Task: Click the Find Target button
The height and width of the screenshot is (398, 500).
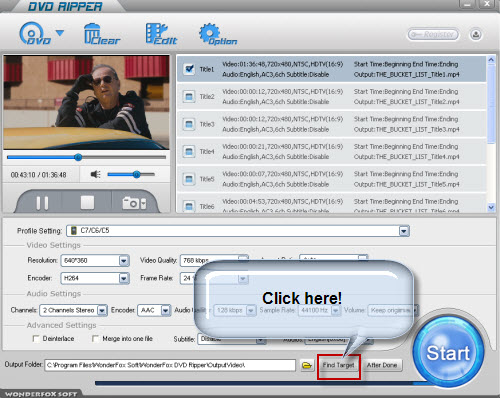Action: click(338, 365)
